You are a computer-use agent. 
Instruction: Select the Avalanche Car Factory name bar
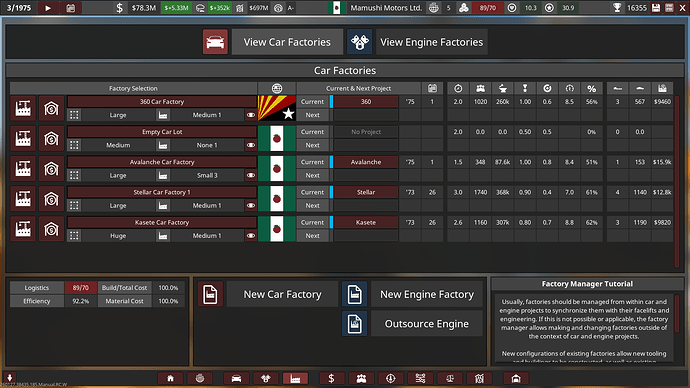pos(162,162)
